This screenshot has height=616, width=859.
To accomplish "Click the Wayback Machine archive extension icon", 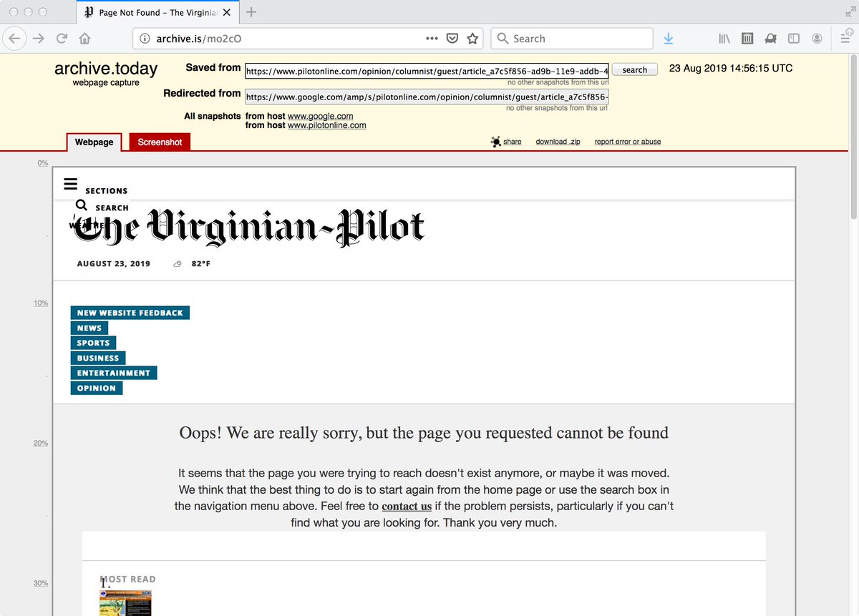I will click(747, 39).
